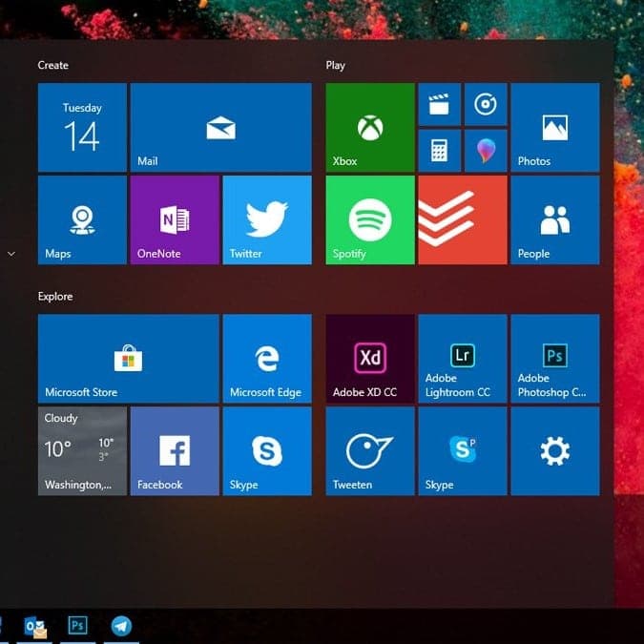Open the Adobe XD CC tile
Screen dimensions: 644x644
pyautogui.click(x=370, y=359)
